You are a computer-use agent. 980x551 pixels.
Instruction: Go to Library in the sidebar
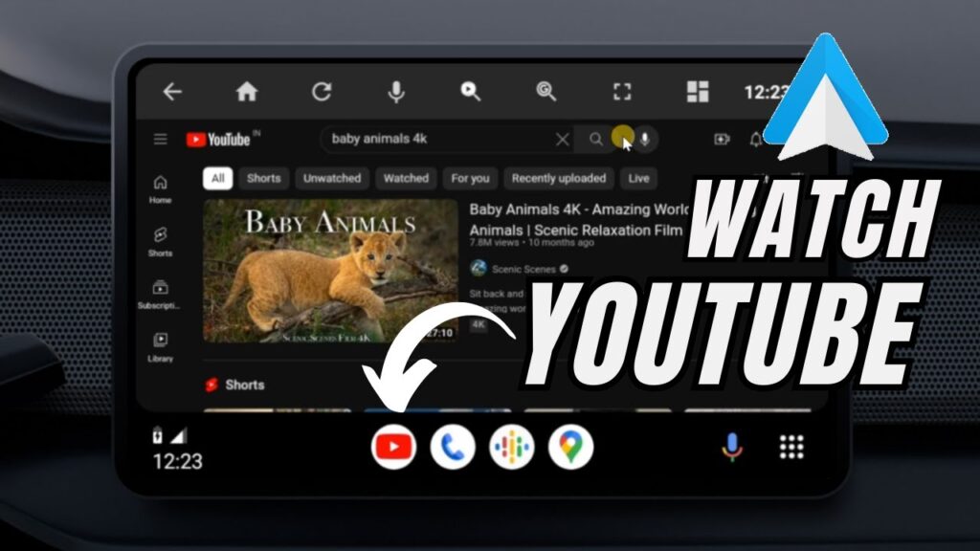(159, 343)
